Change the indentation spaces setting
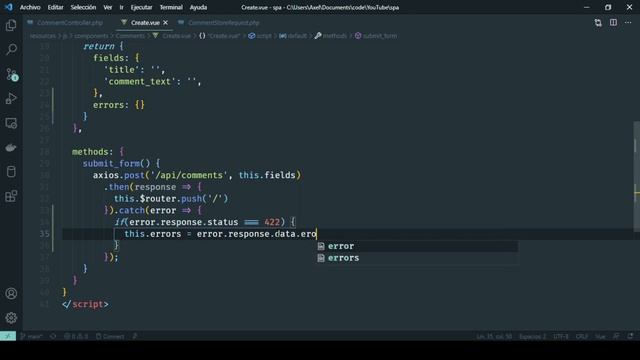The image size is (640, 360). tap(532, 336)
